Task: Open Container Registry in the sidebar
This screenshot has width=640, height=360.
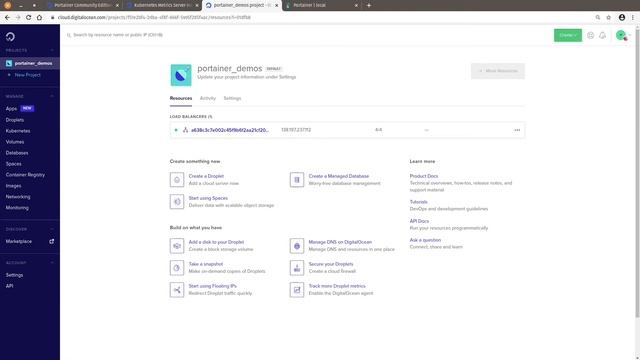Action: 25,175
